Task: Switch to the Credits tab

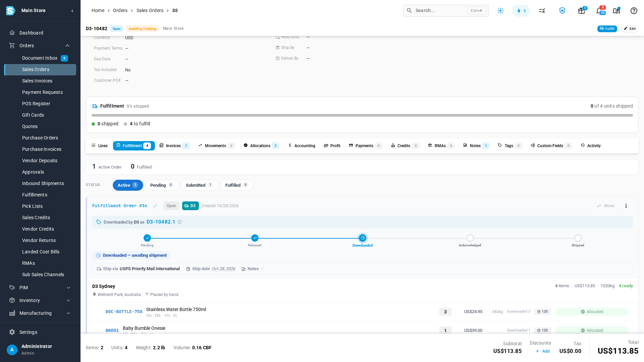Action: click(405, 146)
